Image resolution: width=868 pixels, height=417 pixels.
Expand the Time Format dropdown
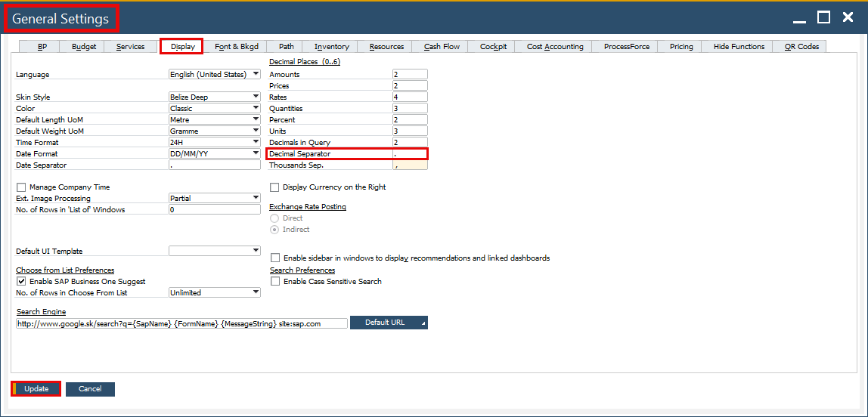click(214, 142)
